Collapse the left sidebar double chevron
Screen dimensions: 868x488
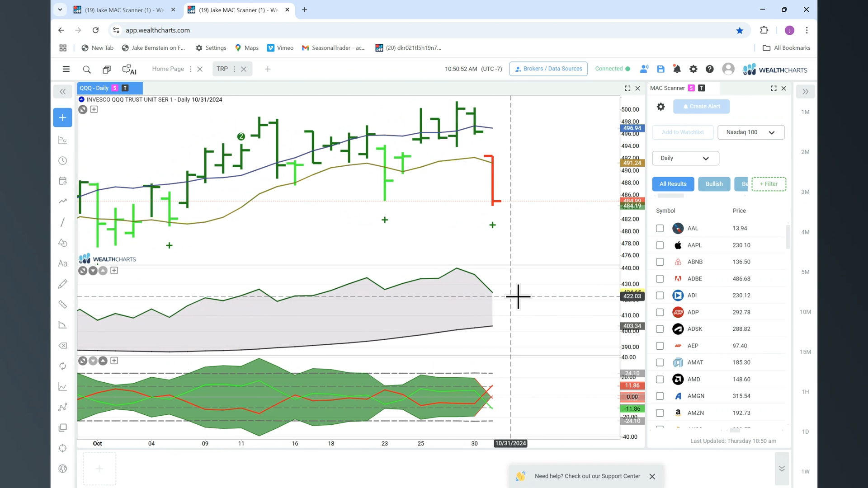point(63,92)
